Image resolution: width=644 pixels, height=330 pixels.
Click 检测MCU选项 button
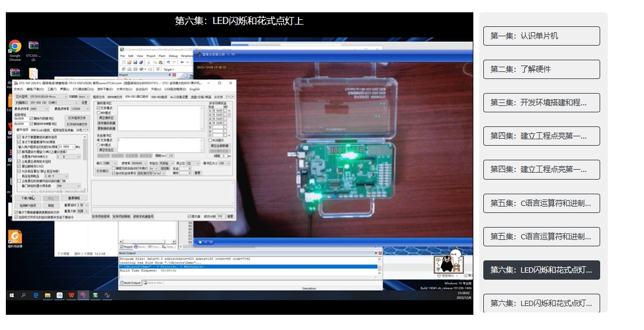(x=28, y=205)
